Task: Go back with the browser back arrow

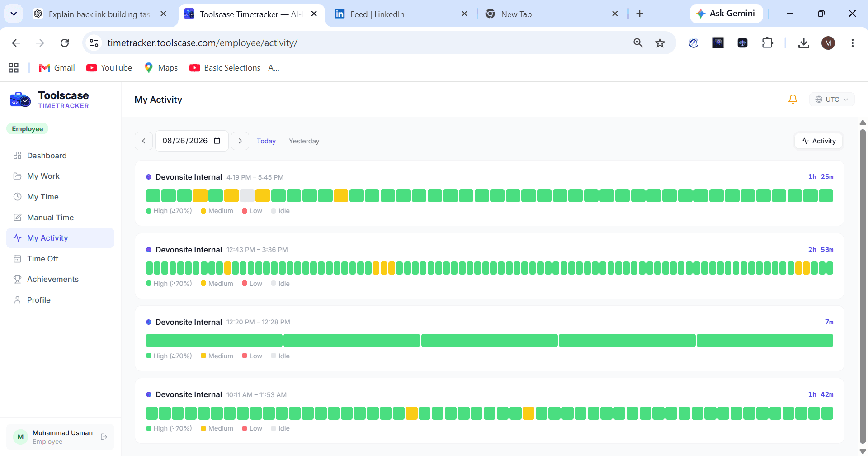Action: pos(16,43)
